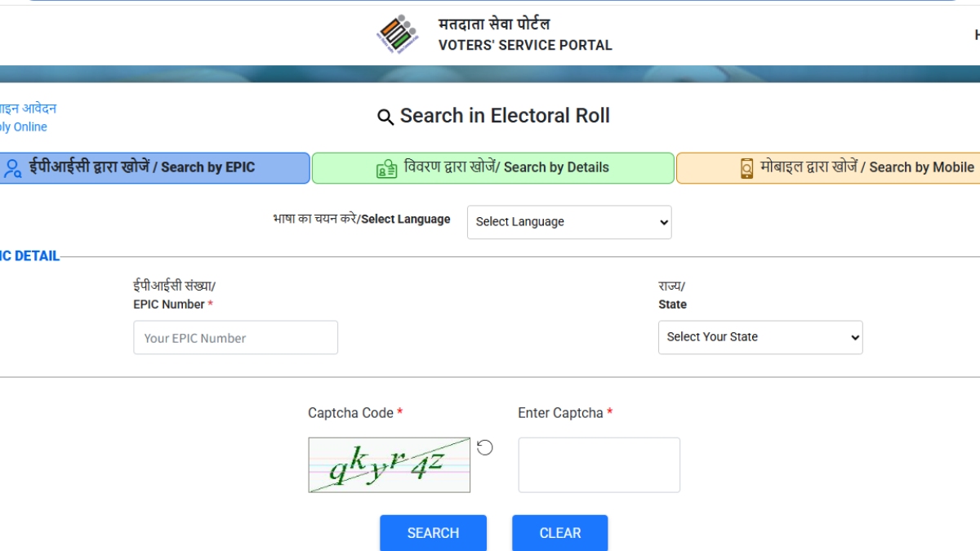Click the Enter Captcha text box
Image resolution: width=980 pixels, height=551 pixels.
click(x=599, y=465)
